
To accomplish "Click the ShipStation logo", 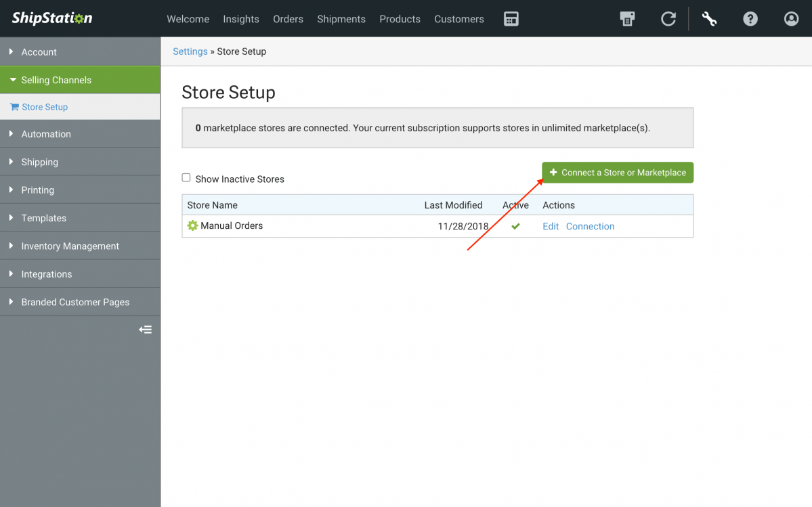I will pos(52,18).
